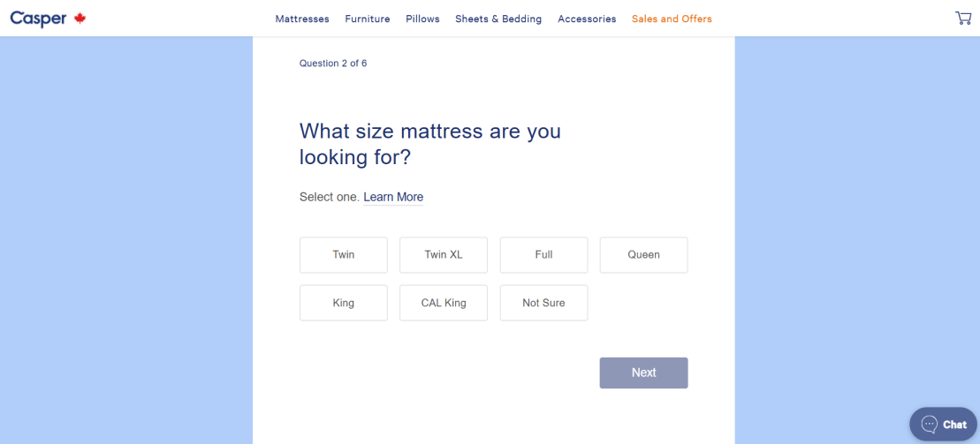Image resolution: width=980 pixels, height=444 pixels.
Task: Open the shopping cart icon
Action: [x=963, y=19]
